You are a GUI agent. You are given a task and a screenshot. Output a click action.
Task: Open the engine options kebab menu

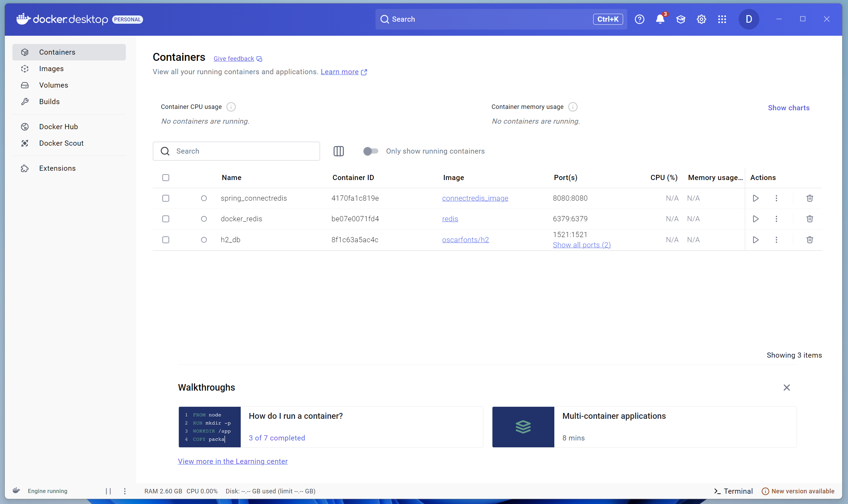(x=125, y=491)
